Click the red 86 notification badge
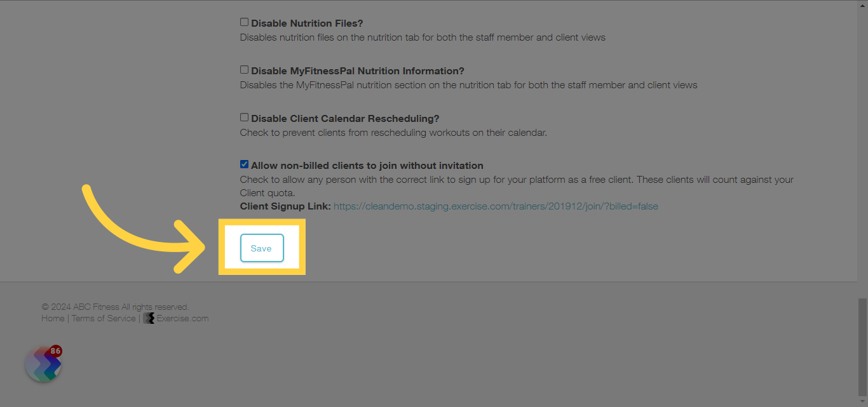868x407 pixels. [55, 351]
